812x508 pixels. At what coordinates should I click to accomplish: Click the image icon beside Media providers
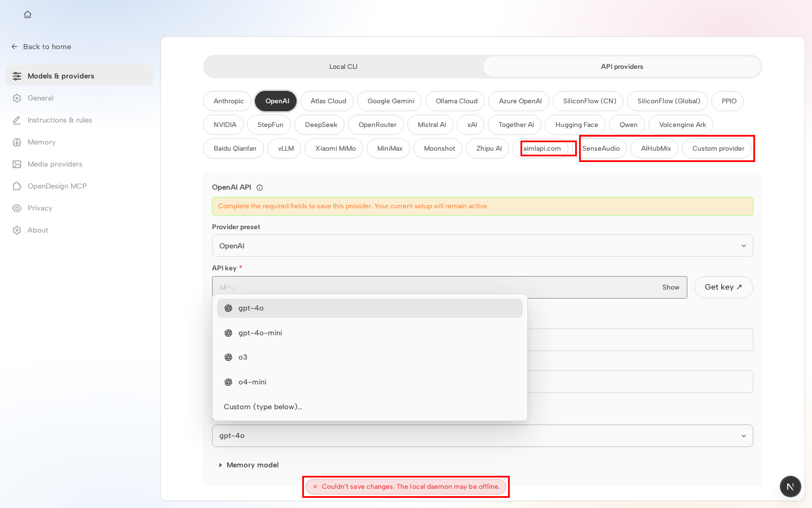[17, 164]
